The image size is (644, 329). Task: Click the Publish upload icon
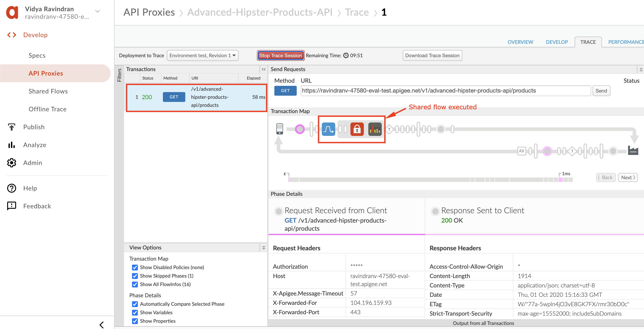coord(11,127)
